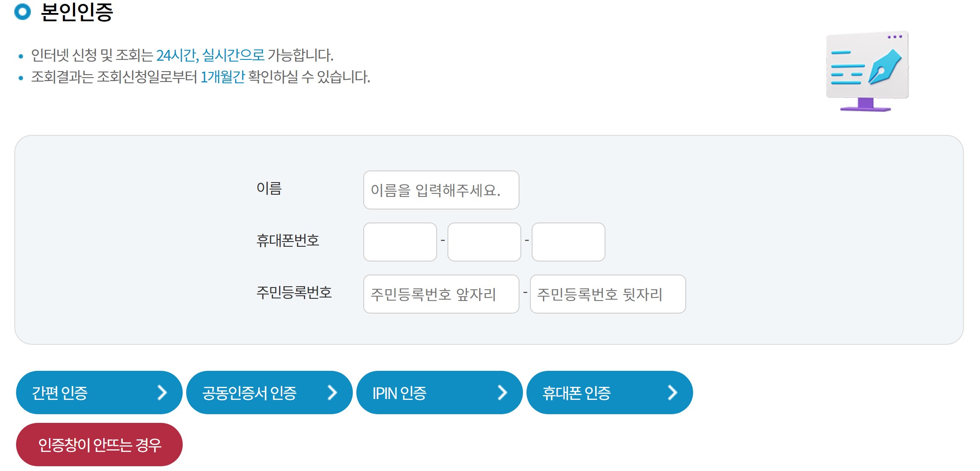This screenshot has width=980, height=471.
Task: Open IPIN 인증 verification
Action: click(x=439, y=392)
